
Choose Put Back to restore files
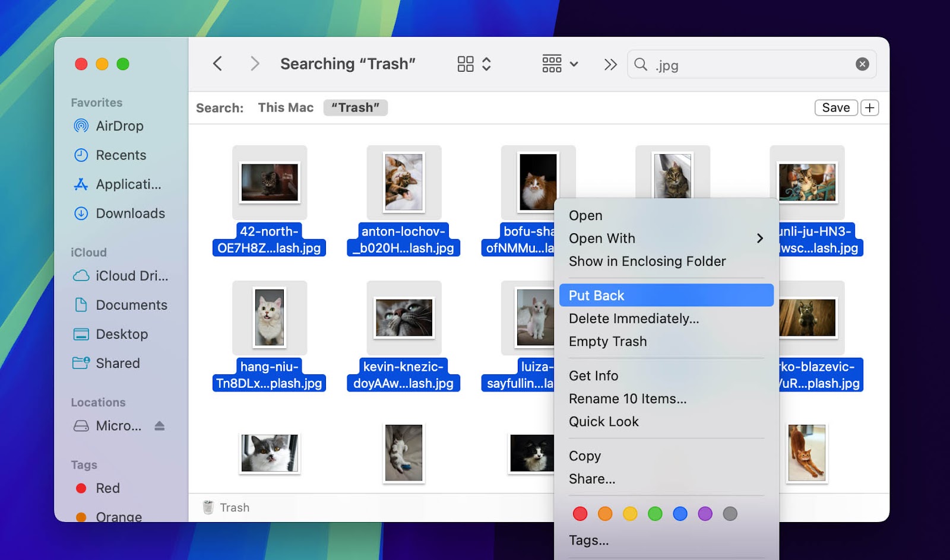666,295
